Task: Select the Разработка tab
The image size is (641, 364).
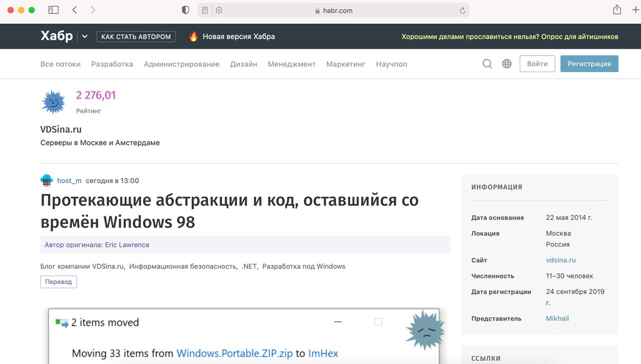Action: tap(112, 64)
